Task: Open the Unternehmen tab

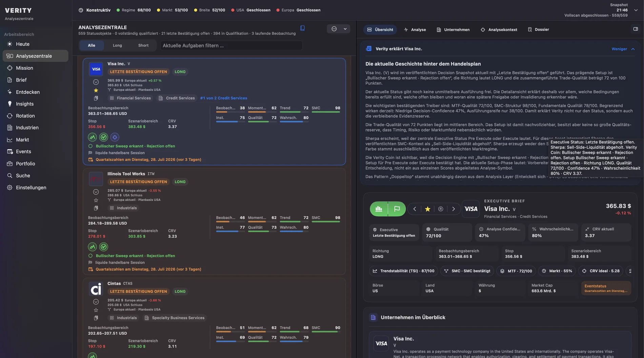Action: 453,30
